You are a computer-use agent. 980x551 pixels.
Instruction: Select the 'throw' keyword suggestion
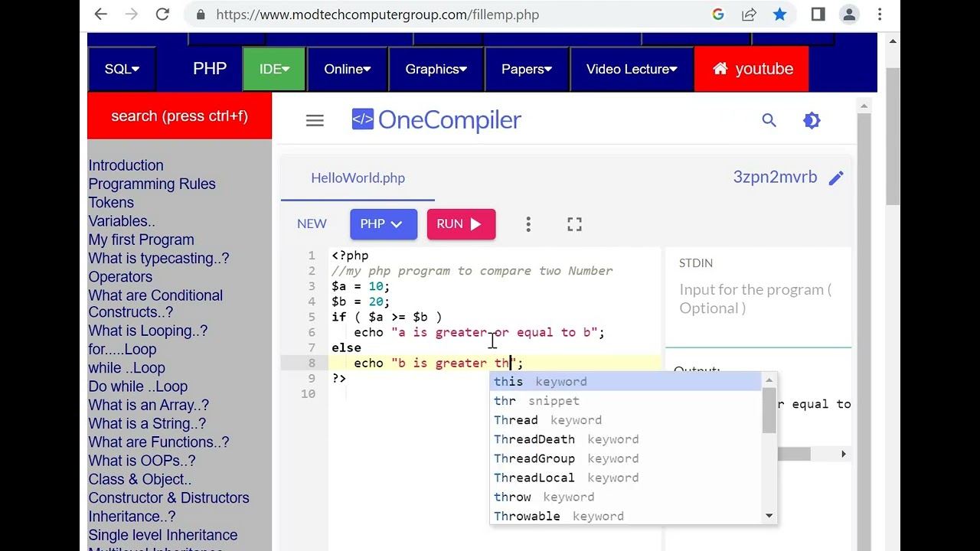[626, 497]
